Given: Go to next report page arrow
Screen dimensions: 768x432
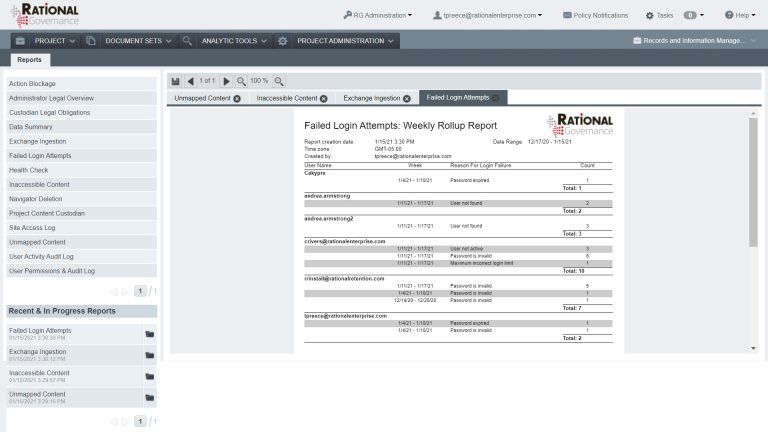Looking at the screenshot, I should pyautogui.click(x=226, y=81).
